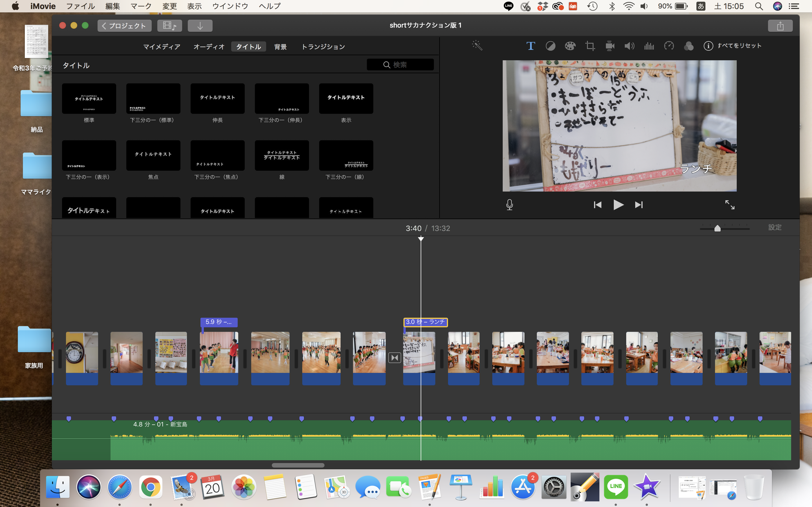Open the 設定 timeline settings popup
812x507 pixels.
click(775, 227)
